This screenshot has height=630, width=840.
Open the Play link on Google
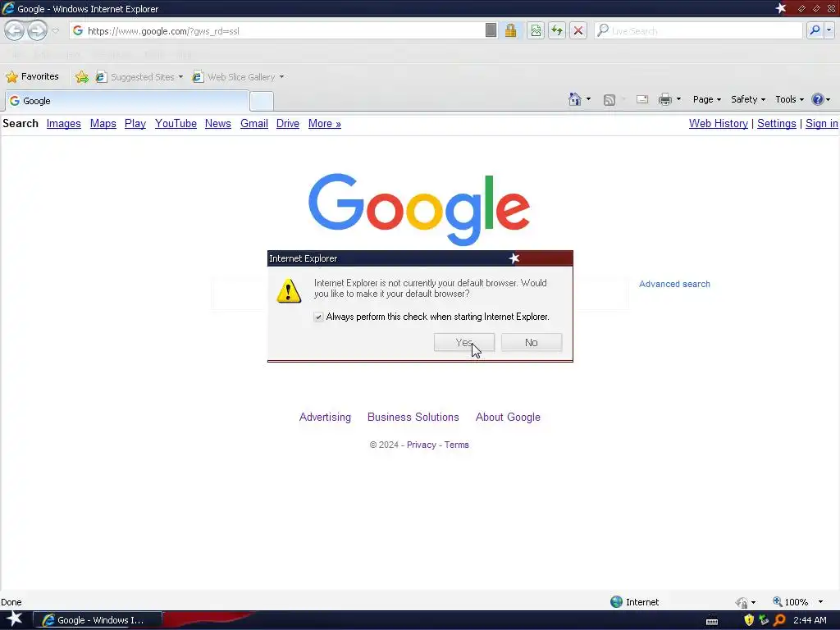click(x=135, y=124)
